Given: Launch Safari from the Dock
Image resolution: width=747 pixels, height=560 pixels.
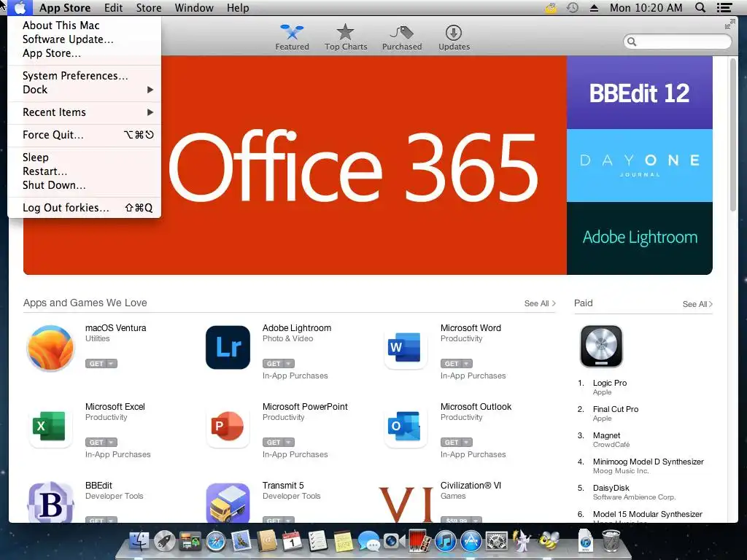Looking at the screenshot, I should 215,542.
